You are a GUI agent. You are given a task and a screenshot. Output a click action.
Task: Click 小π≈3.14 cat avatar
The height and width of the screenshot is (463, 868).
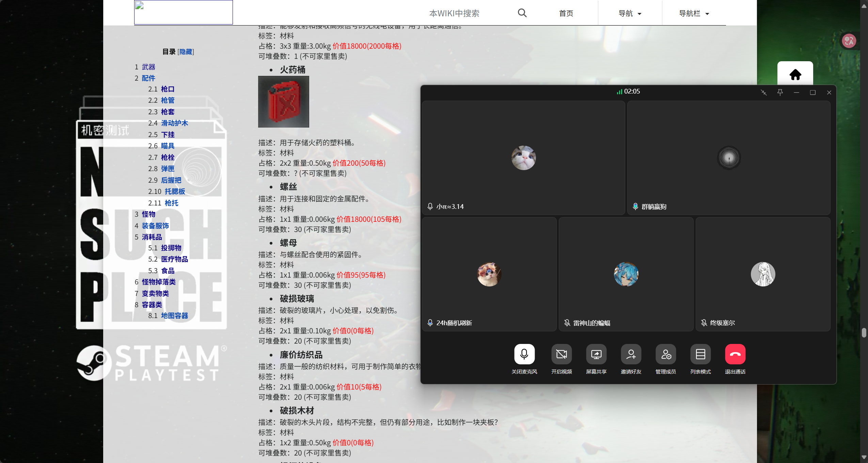pos(523,158)
